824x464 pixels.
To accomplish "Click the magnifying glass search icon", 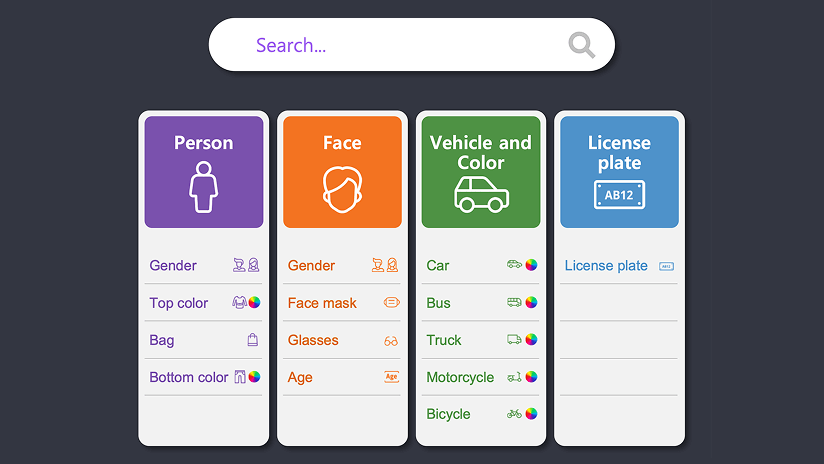I will click(581, 45).
